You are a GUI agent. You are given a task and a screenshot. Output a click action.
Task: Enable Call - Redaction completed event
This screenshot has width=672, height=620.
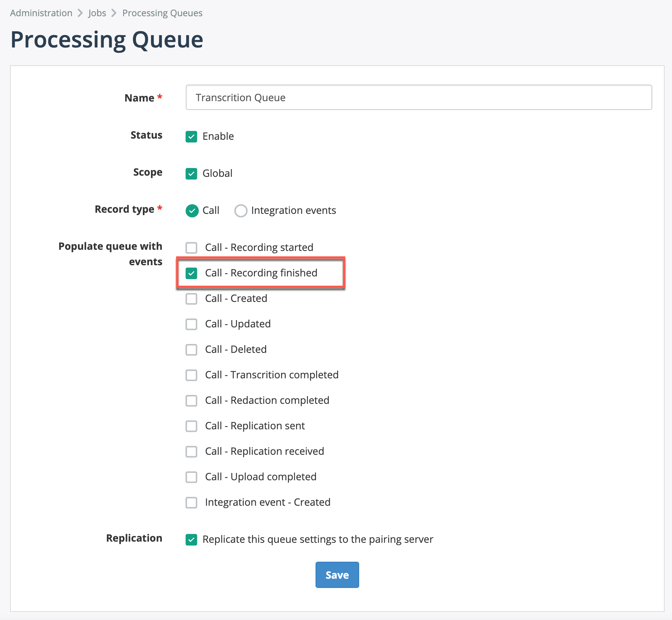click(192, 400)
